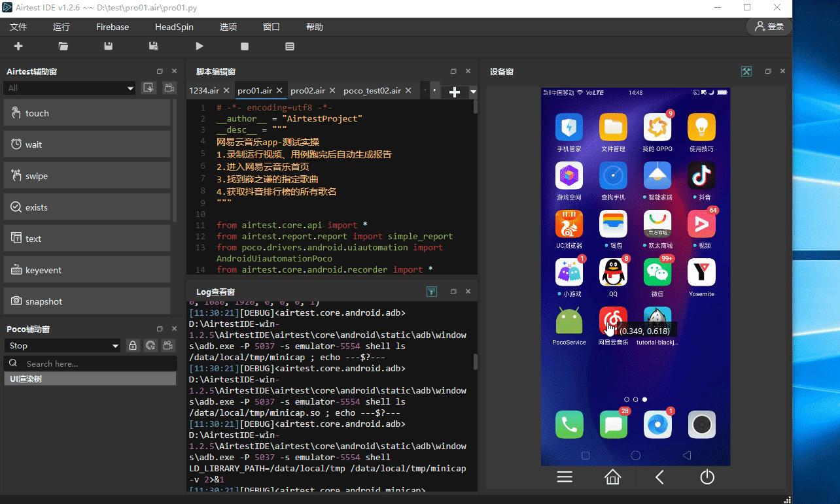This screenshot has width=840, height=504.
Task: Click the touch button in the Airtest panel
Action: click(x=87, y=113)
